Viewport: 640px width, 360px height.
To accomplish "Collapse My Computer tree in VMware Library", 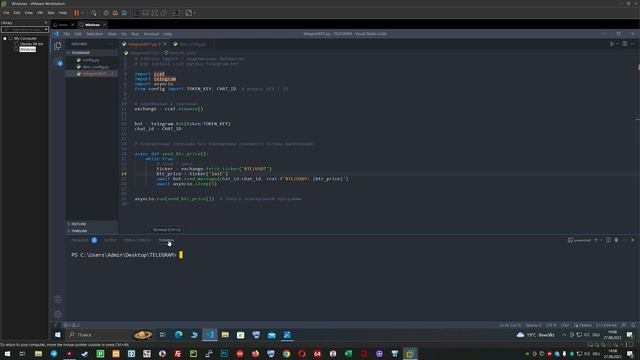I will click(x=5, y=38).
